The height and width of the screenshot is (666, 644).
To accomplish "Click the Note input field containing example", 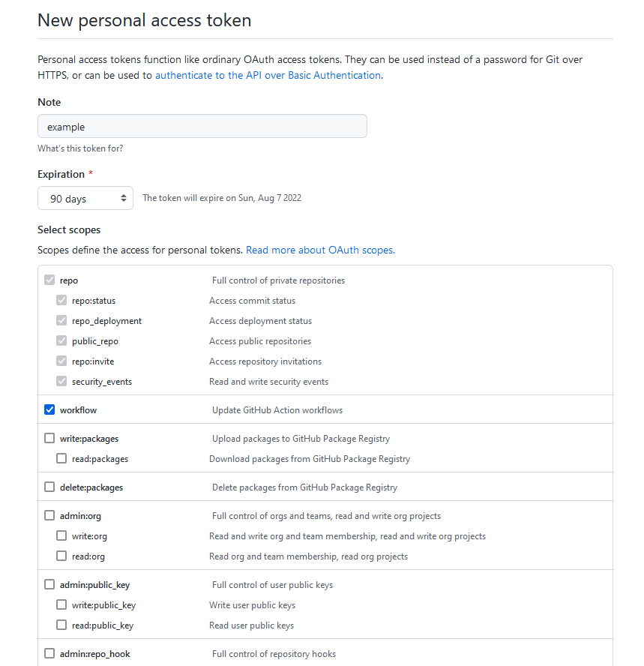I will (x=202, y=126).
